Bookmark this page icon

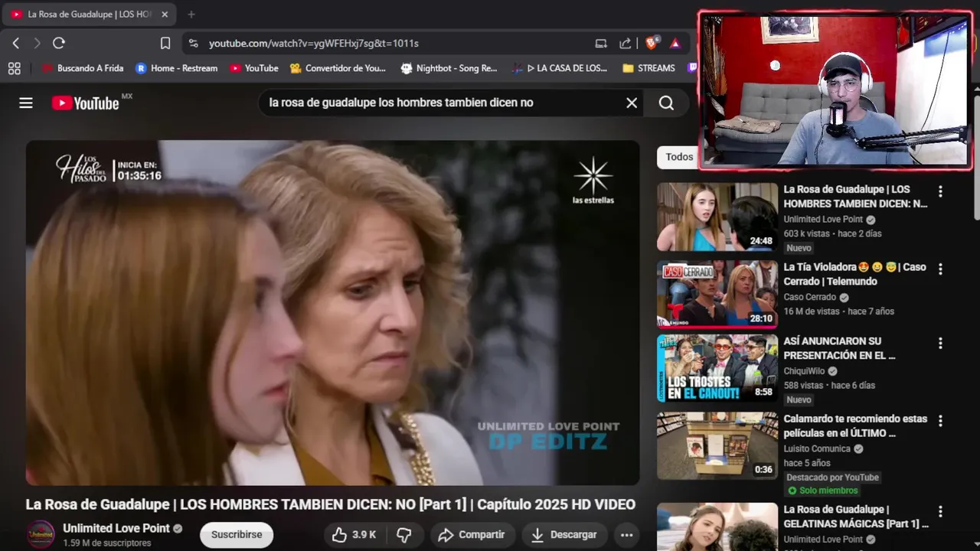[x=165, y=44]
